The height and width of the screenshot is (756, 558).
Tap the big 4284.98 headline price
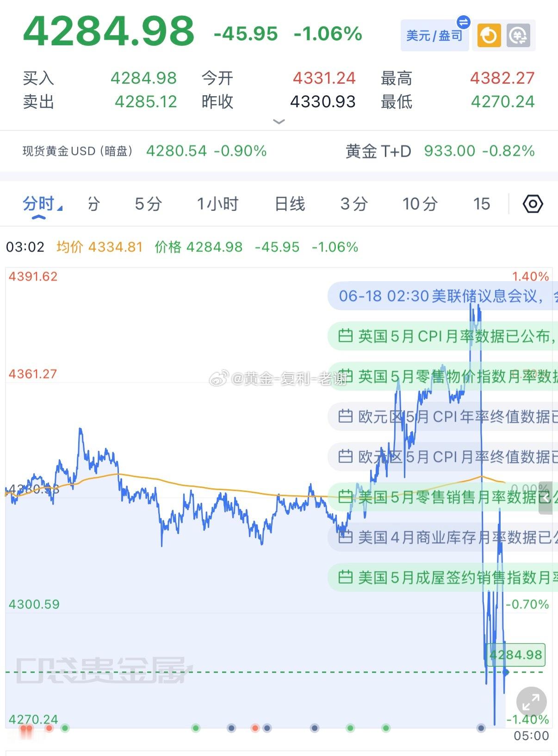point(109,31)
